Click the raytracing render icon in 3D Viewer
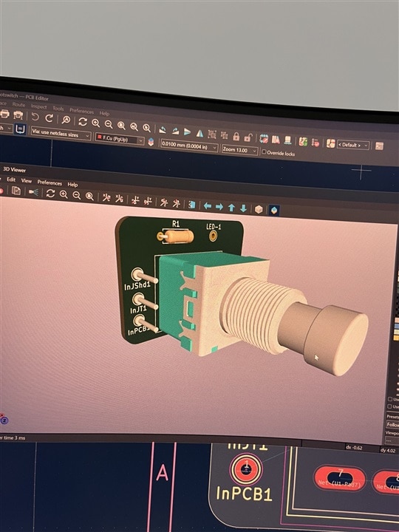399x532 pixels. coord(33,192)
